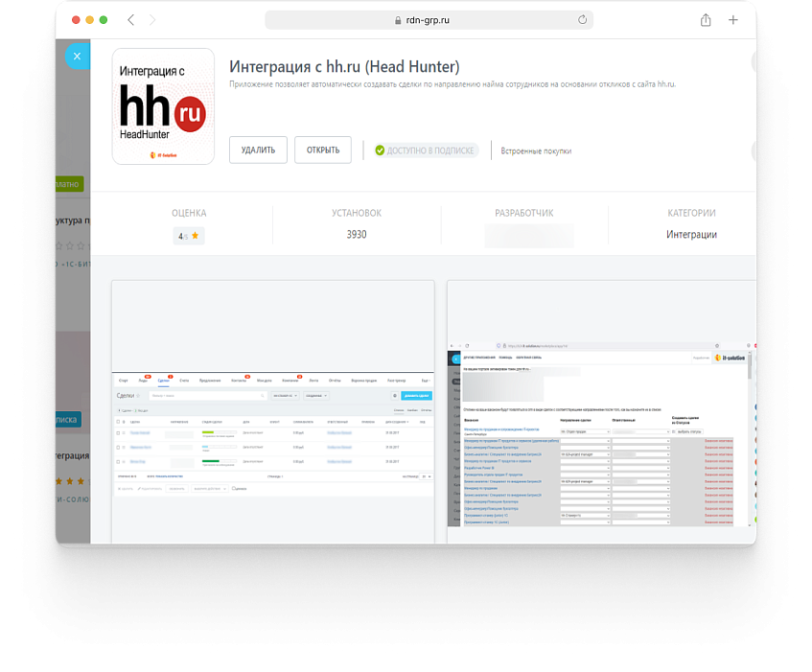The height and width of the screenshot is (672, 812).
Task: Click the browser forward arrow
Action: click(152, 20)
